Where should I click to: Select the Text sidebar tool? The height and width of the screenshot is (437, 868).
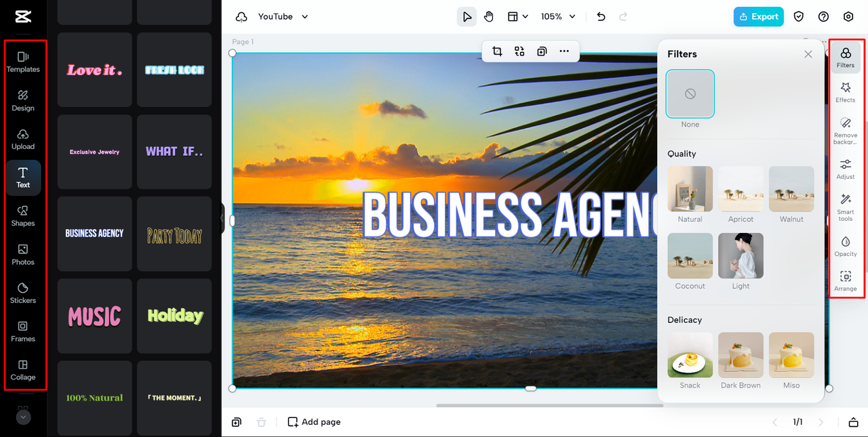(23, 178)
